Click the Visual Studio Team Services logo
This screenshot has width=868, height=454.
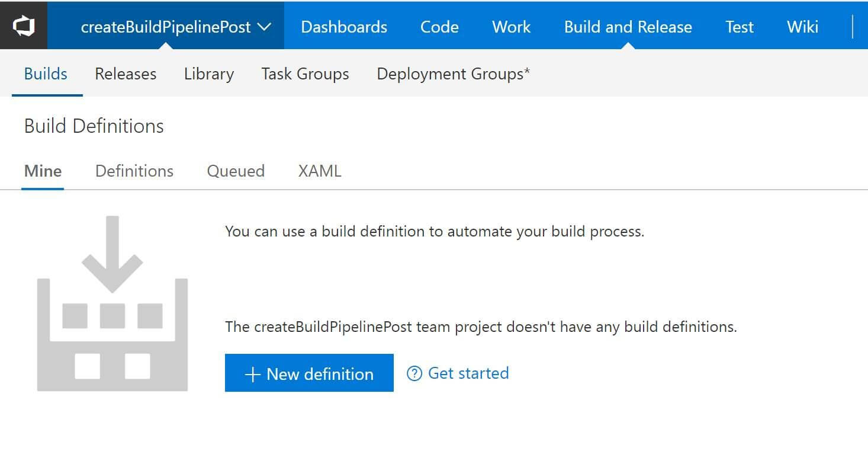(x=24, y=26)
